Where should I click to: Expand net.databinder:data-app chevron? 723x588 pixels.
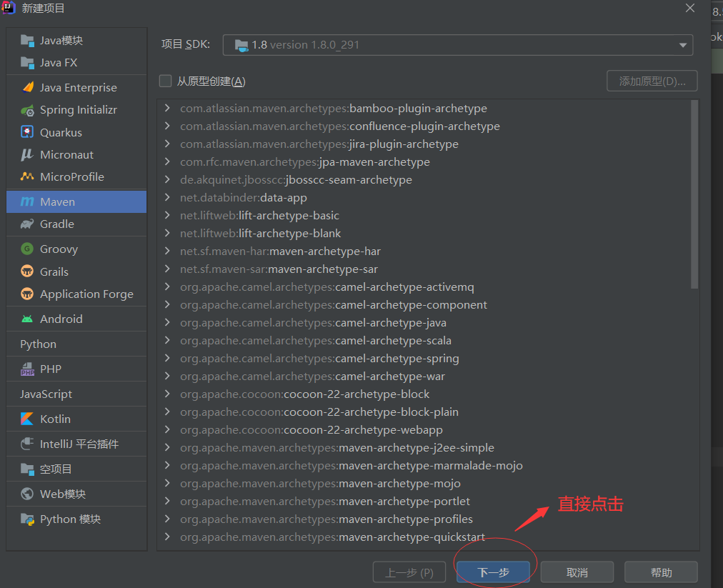point(167,197)
